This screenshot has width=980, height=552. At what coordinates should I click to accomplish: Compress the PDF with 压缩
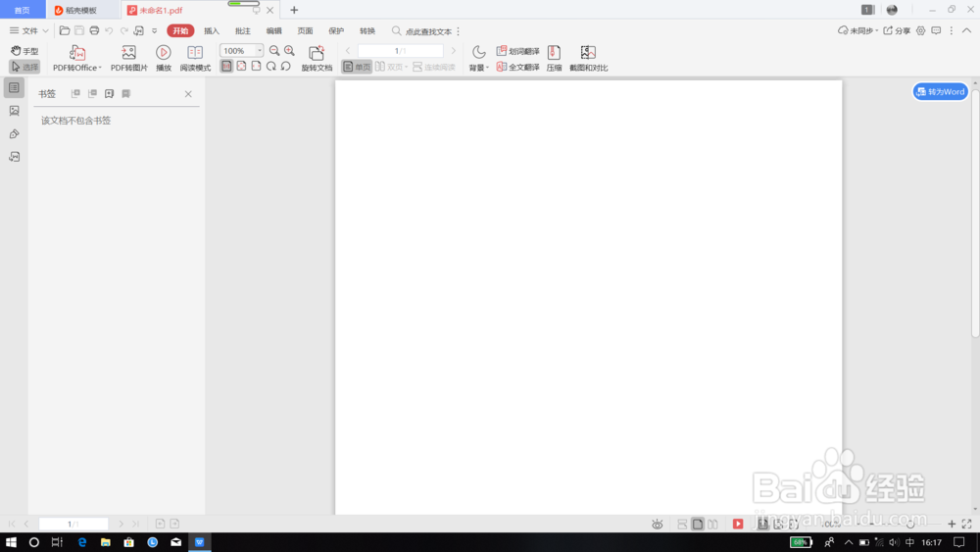[554, 58]
